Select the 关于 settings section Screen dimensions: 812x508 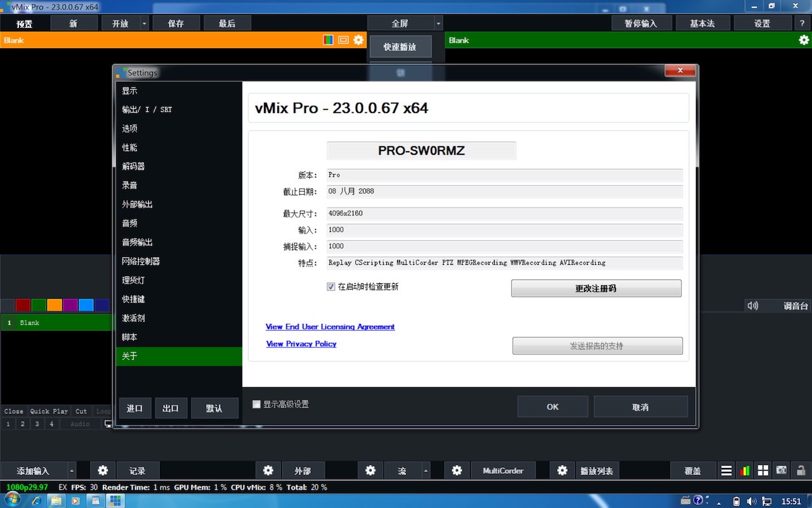179,356
